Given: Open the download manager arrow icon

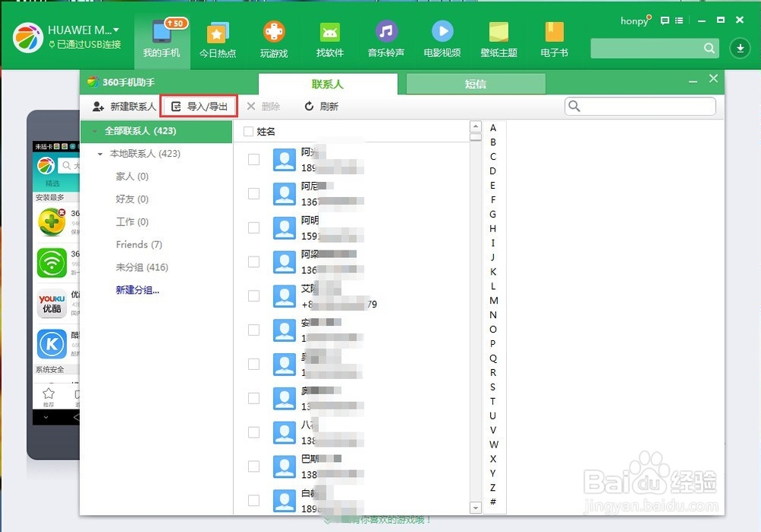Looking at the screenshot, I should (x=739, y=48).
